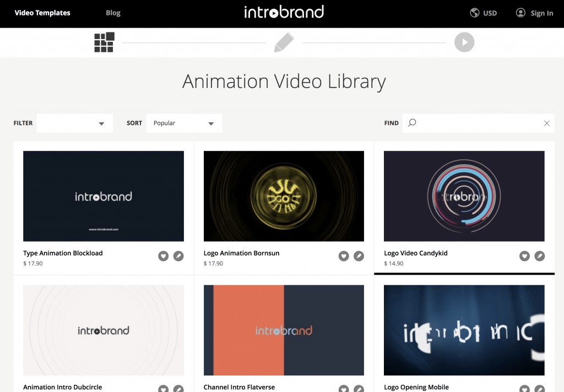Change currency from USD
This screenshot has height=392, width=564.
tap(490, 13)
